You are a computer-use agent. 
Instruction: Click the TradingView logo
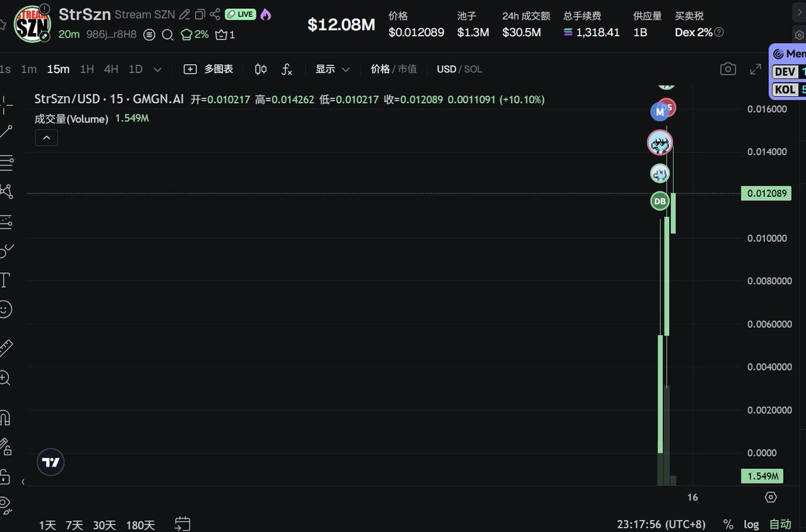point(51,462)
